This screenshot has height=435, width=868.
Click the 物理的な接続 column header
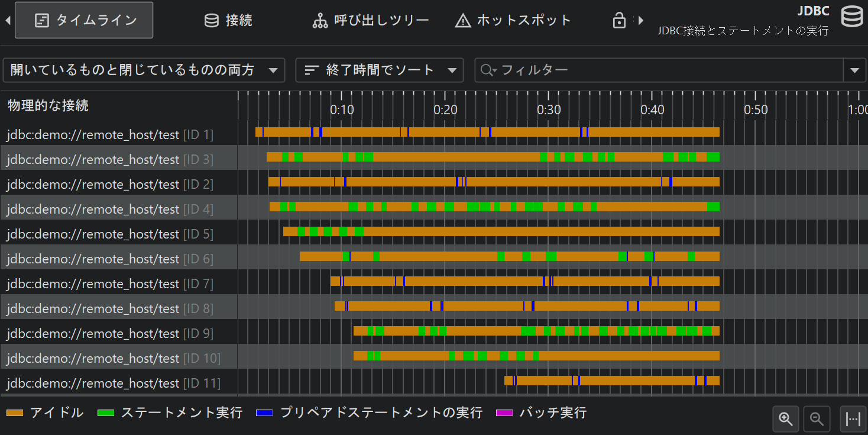[x=48, y=106]
